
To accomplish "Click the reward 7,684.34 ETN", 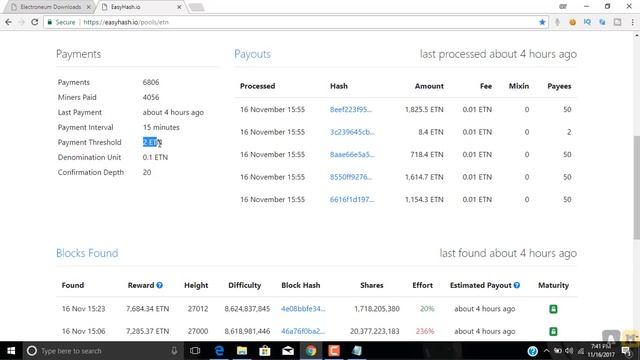I will pyautogui.click(x=147, y=309).
